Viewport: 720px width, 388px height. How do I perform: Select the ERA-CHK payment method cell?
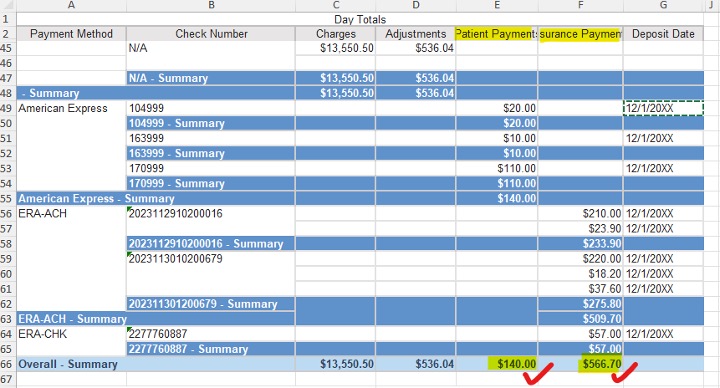pyautogui.click(x=71, y=334)
